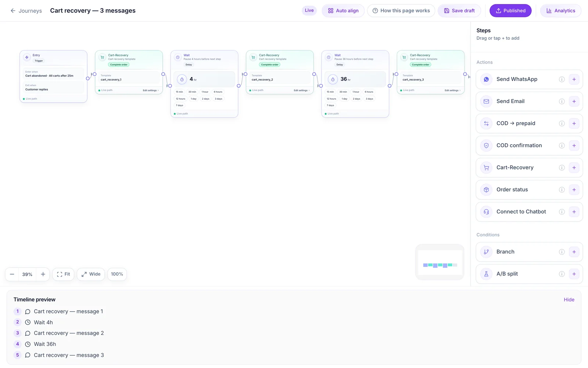Fit the journey to screen
The width and height of the screenshot is (588, 368).
63,274
